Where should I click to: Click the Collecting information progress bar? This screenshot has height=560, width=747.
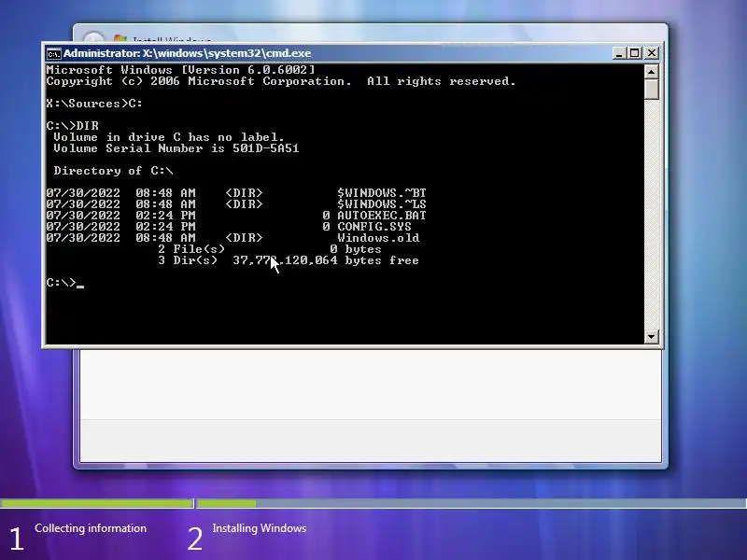pyautogui.click(x=97, y=503)
